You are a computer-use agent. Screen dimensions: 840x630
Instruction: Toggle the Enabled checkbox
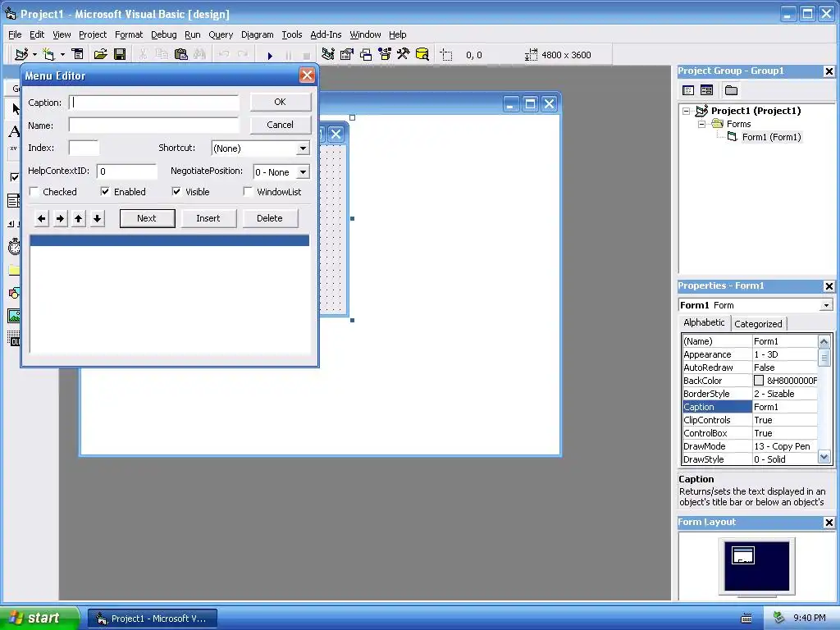point(105,192)
